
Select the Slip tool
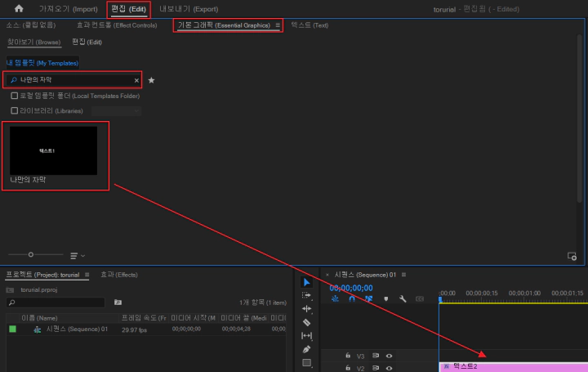tap(306, 335)
